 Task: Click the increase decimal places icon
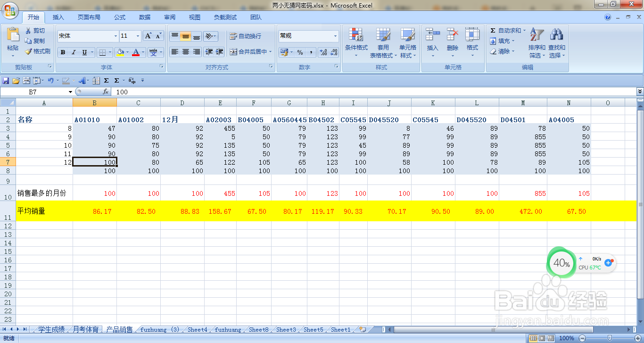point(323,52)
